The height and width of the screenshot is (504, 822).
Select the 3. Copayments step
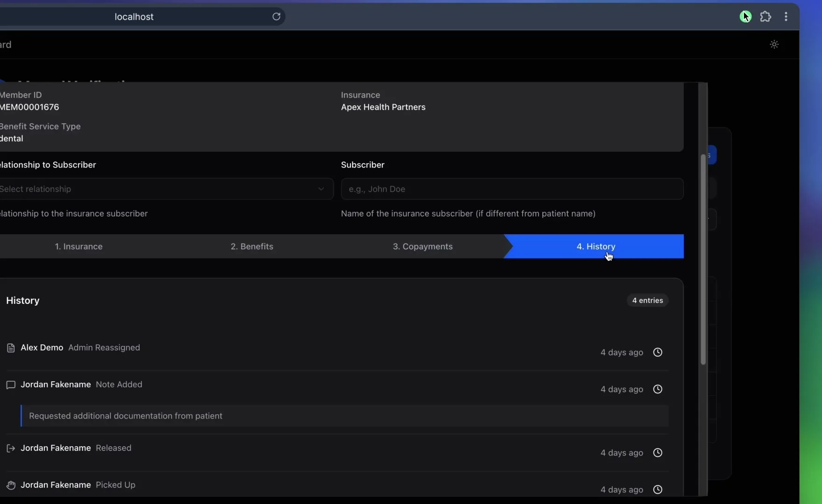tap(422, 246)
